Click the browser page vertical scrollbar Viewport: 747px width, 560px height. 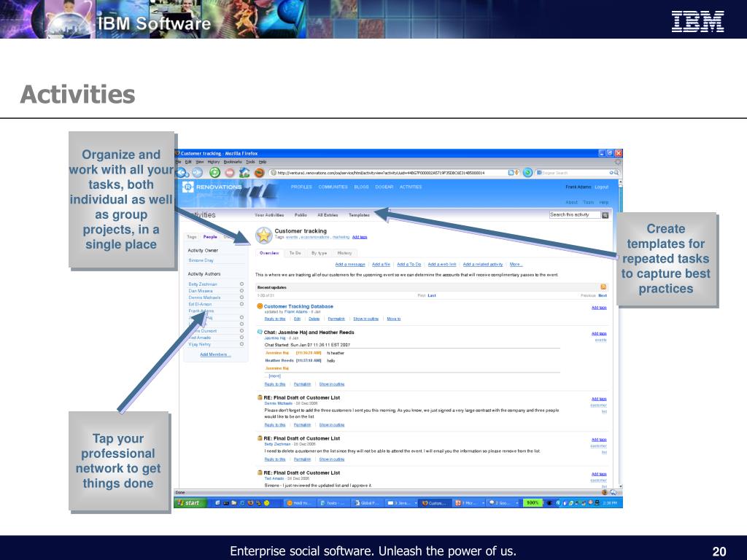[620, 333]
